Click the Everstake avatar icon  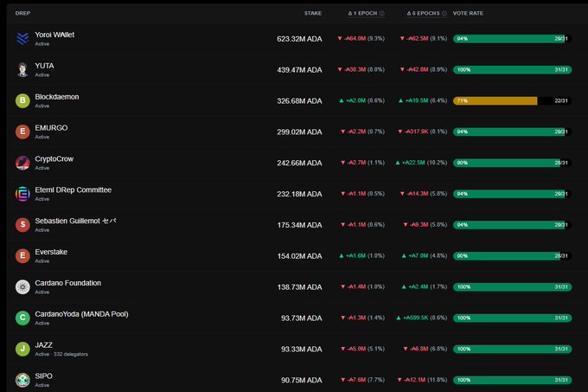(22, 256)
